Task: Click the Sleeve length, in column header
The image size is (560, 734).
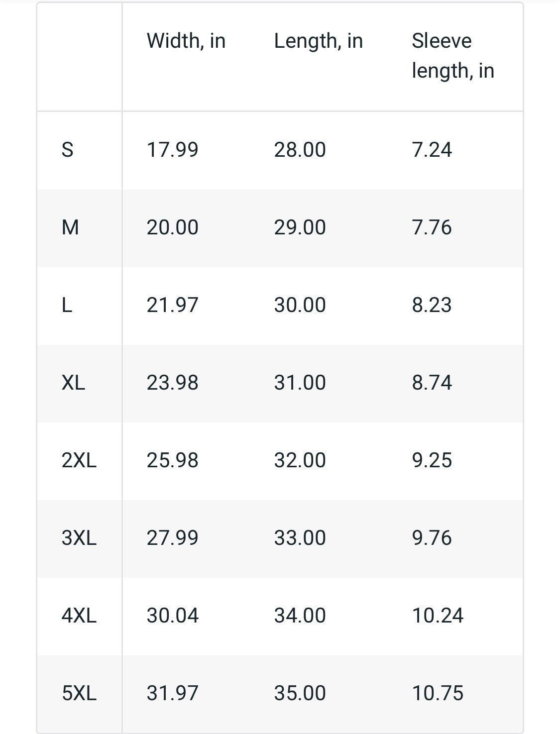Action: point(453,55)
